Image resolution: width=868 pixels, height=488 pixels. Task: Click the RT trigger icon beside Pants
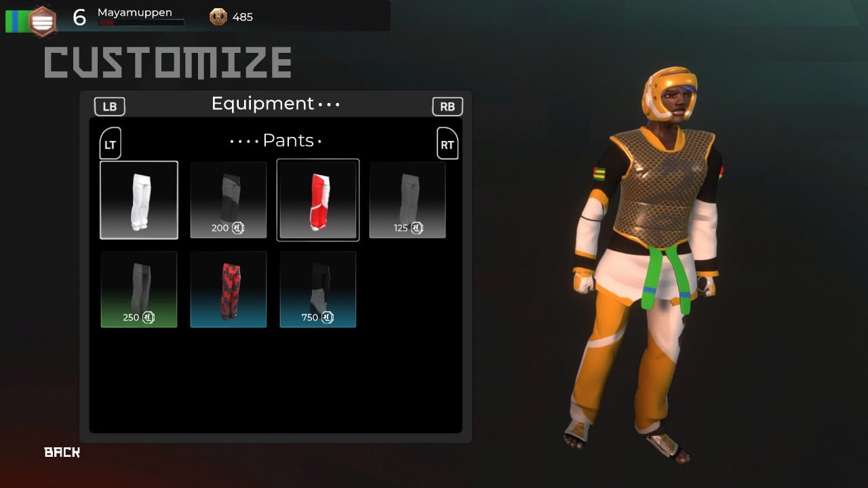pyautogui.click(x=448, y=143)
